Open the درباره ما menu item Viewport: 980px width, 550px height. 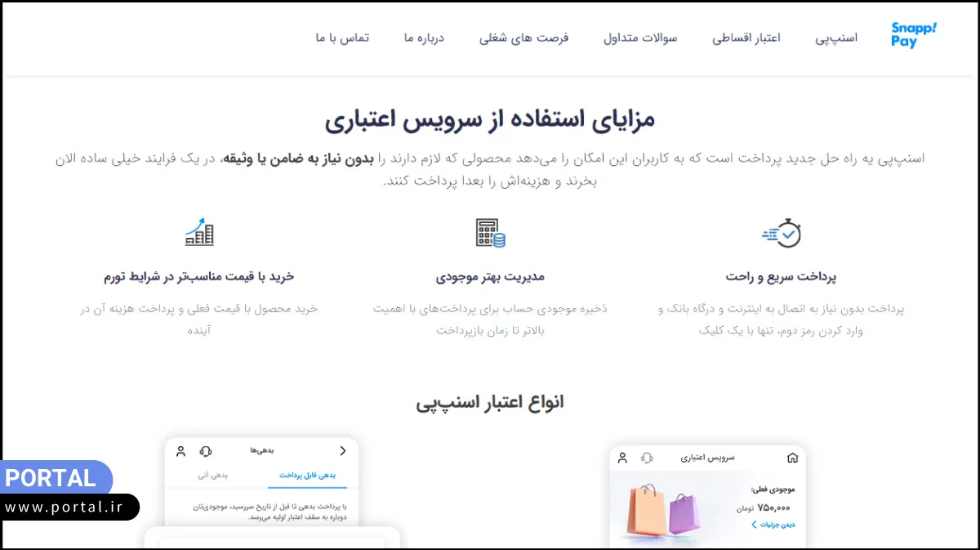422,36
